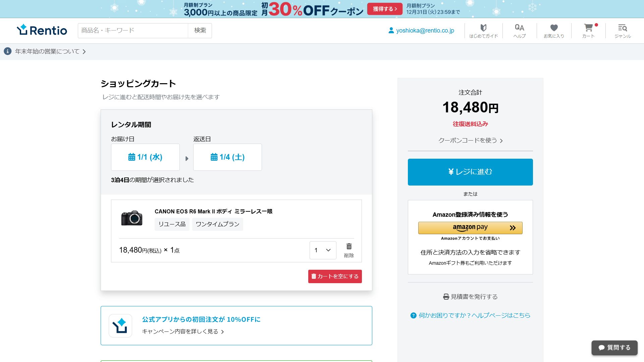Click the info icon beside 年末年始の営業について
This screenshot has width=644, height=362.
coord(8,51)
